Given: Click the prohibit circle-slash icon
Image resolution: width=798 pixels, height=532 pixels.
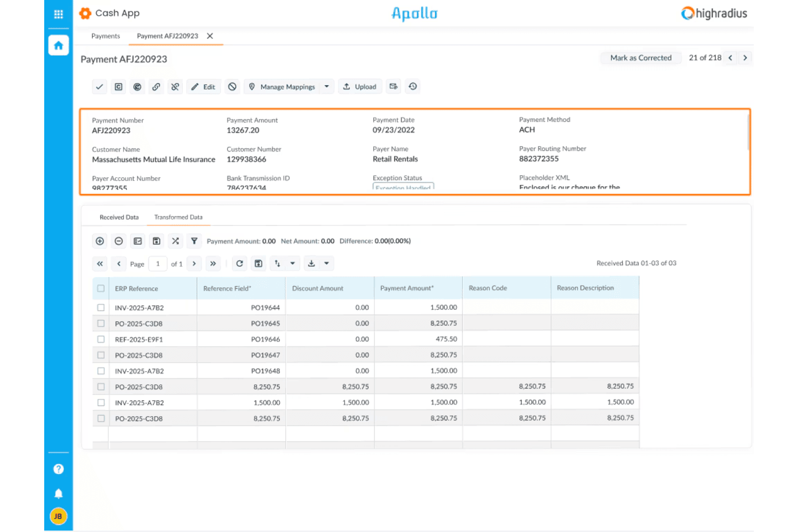Looking at the screenshot, I should (x=232, y=87).
